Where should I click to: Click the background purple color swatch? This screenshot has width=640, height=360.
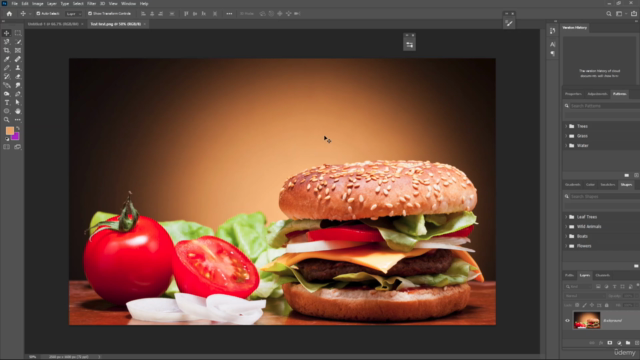pyautogui.click(x=16, y=137)
